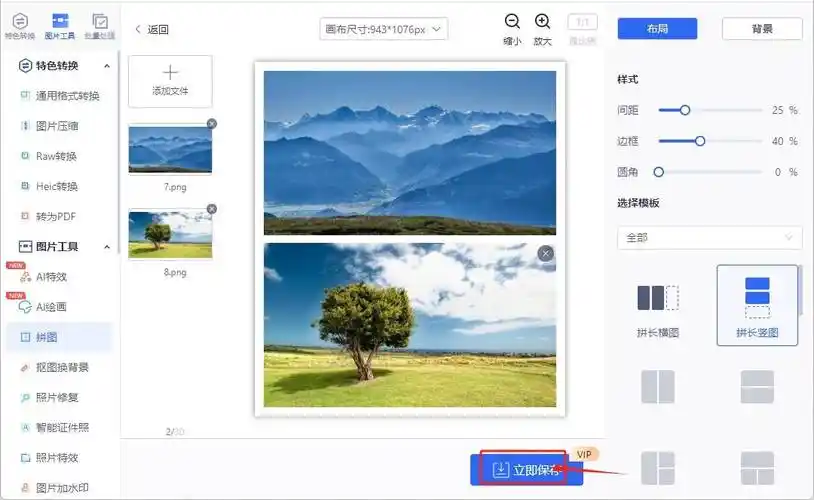Click the 25 spacing value

(777, 110)
